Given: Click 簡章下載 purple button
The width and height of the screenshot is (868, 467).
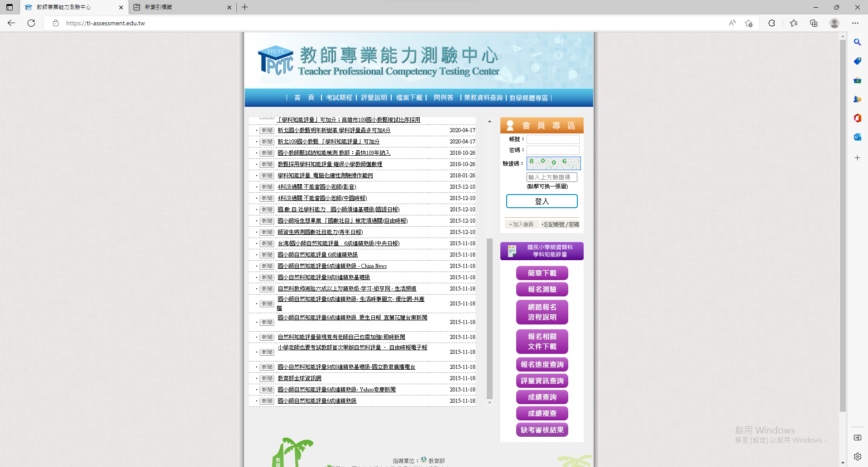Looking at the screenshot, I should click(542, 273).
